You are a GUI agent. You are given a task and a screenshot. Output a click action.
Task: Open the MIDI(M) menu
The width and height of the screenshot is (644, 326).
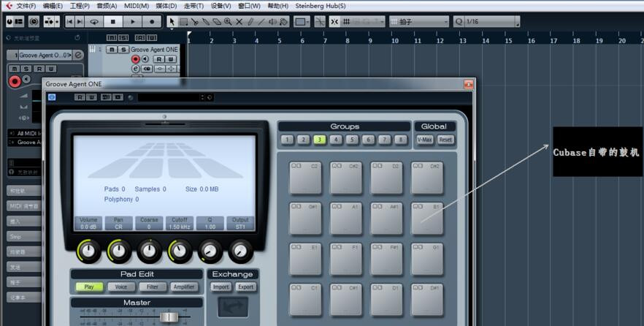(x=137, y=6)
